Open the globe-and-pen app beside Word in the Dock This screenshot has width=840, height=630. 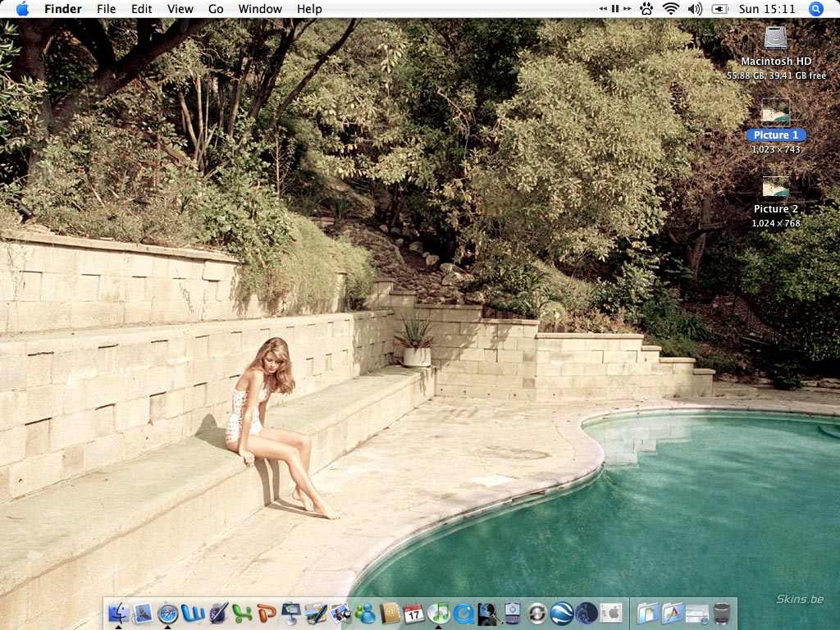tap(218, 613)
